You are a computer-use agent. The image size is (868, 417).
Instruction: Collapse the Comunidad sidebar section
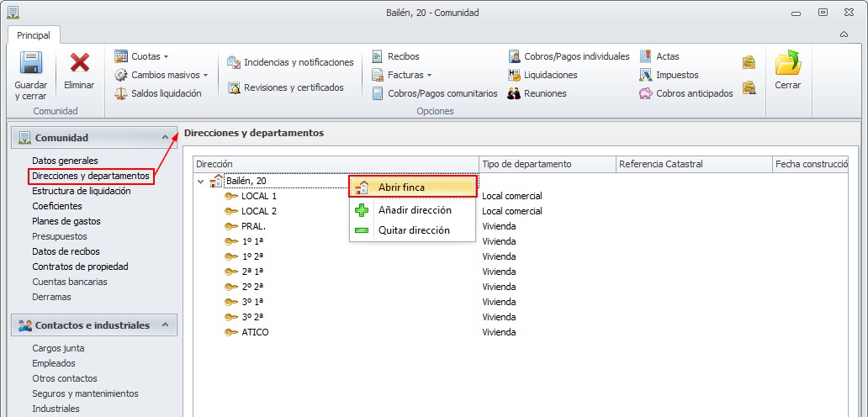tap(164, 137)
